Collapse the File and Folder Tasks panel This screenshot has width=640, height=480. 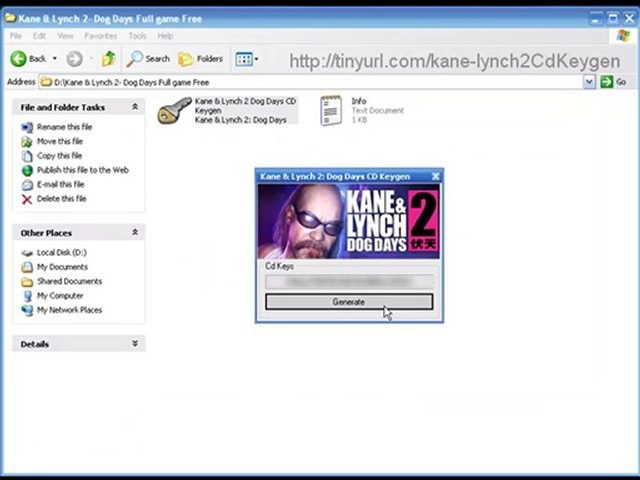pos(135,107)
